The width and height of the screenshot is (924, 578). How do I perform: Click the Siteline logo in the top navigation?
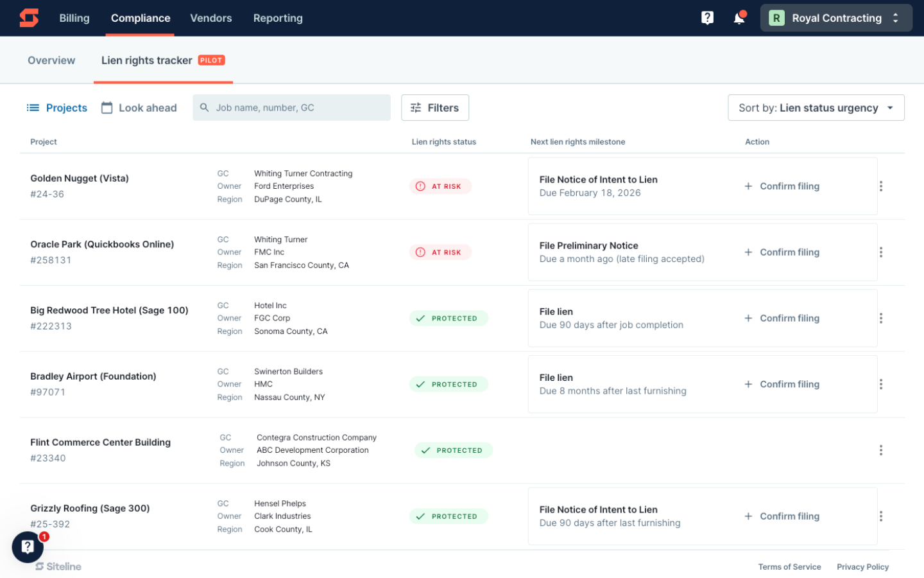[30, 18]
